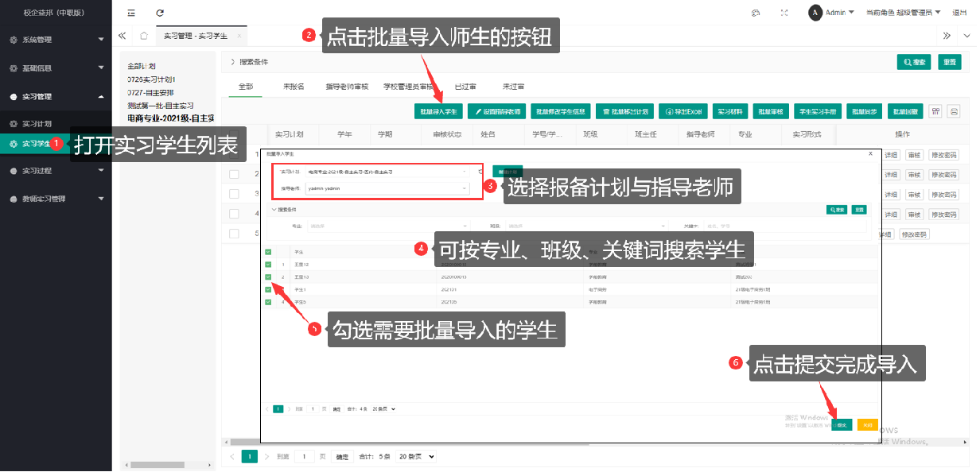Click the home icon in tab bar

point(143,36)
